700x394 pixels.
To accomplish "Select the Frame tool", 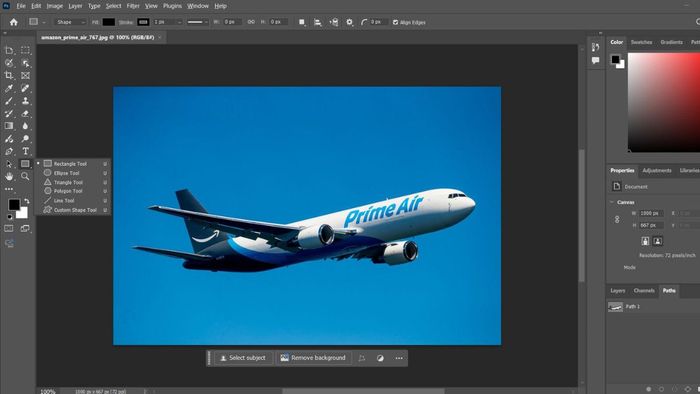I will click(x=25, y=75).
